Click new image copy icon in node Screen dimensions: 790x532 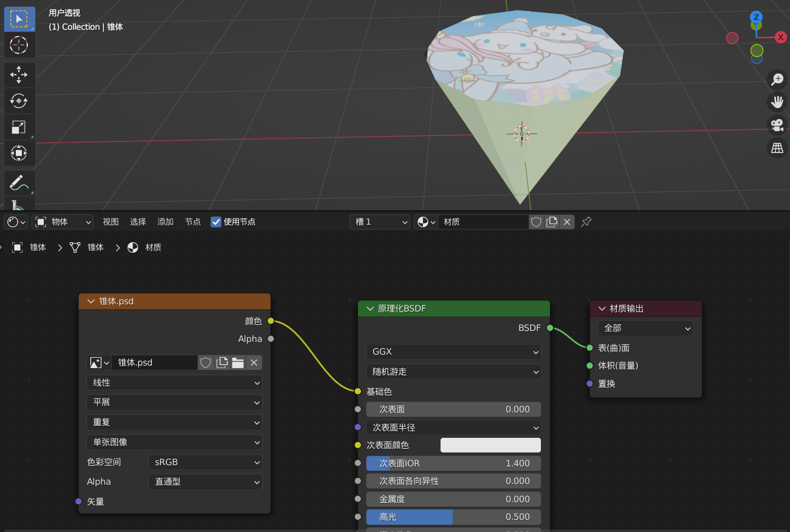222,363
